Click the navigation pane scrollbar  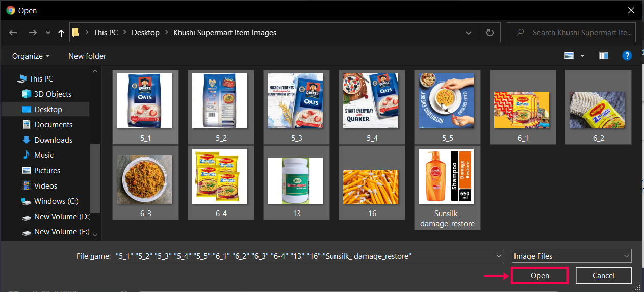(x=95, y=178)
